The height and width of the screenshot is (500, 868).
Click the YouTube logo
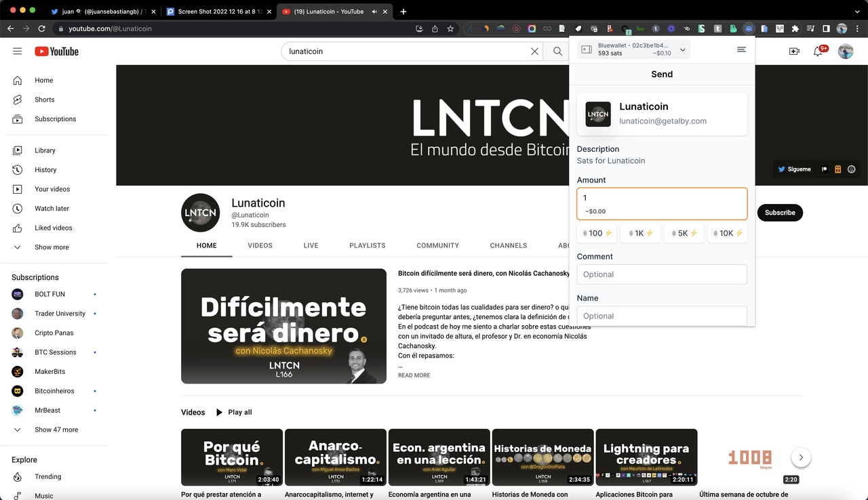(57, 51)
